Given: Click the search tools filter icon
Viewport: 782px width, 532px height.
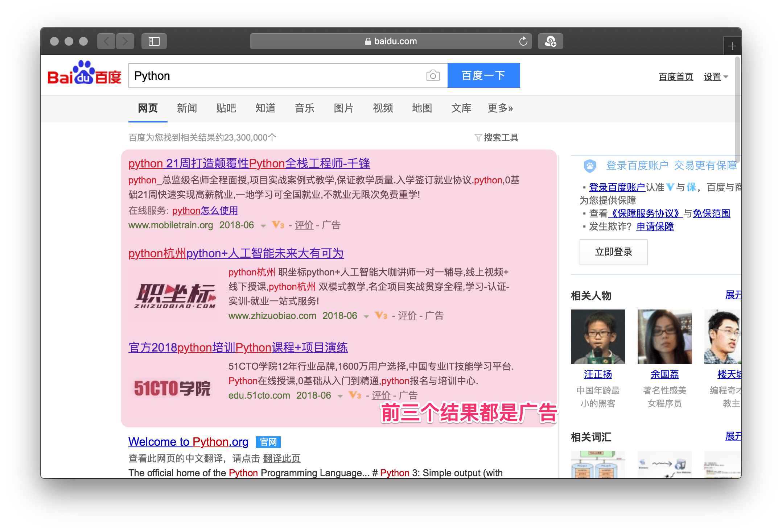Looking at the screenshot, I should point(478,138).
